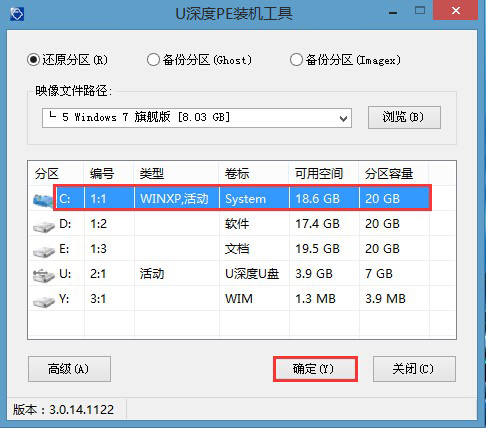This screenshot has width=486, height=428.
Task: Sort by the 卷标 column header
Action: tap(254, 173)
